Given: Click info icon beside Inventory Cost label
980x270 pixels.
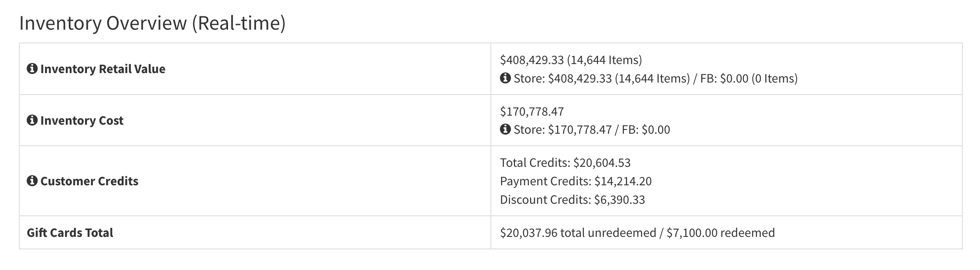Looking at the screenshot, I should click(32, 120).
